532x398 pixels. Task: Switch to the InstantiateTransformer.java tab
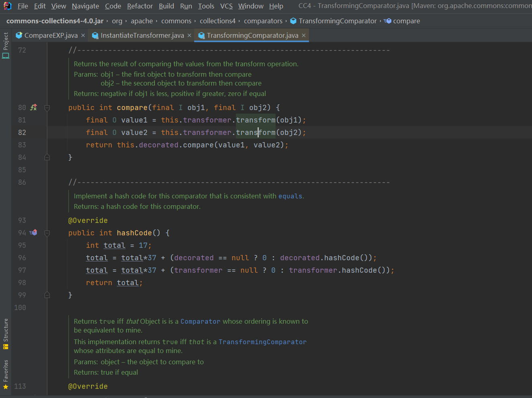[141, 35]
